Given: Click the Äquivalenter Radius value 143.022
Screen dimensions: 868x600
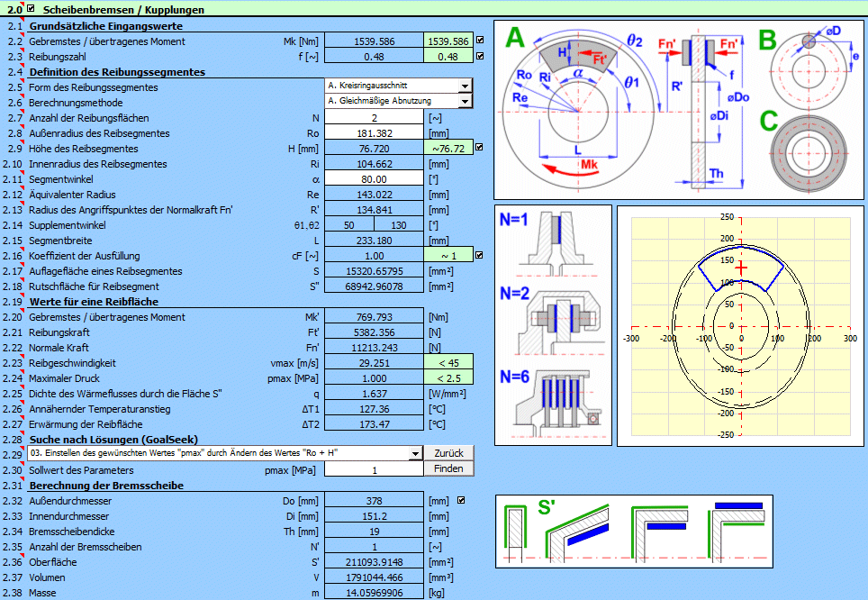Looking at the screenshot, I should [375, 195].
